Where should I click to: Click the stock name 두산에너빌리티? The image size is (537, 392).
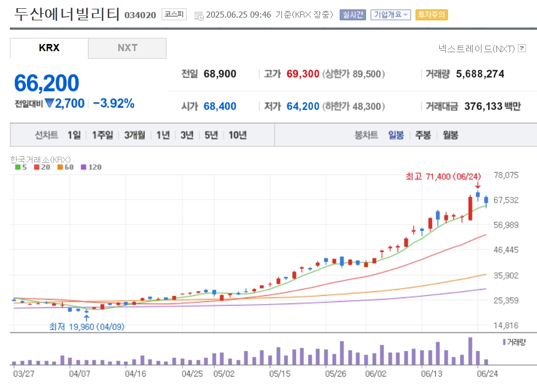(67, 14)
